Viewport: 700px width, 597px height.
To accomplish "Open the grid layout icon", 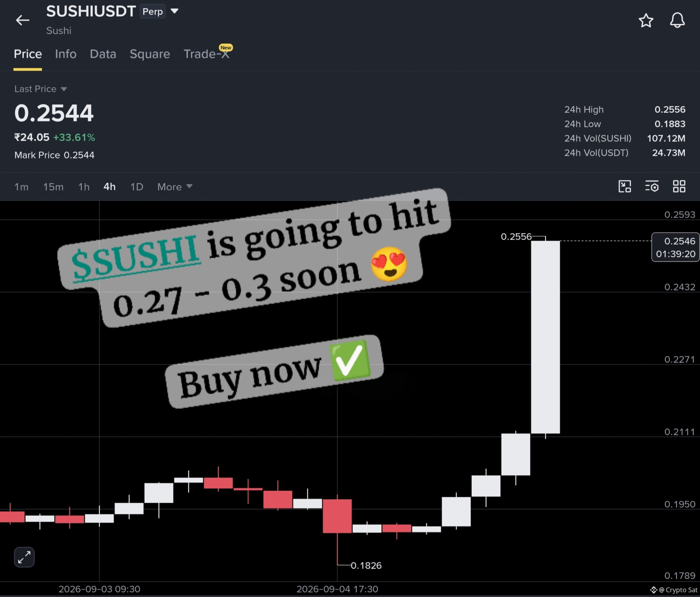I will (x=679, y=186).
